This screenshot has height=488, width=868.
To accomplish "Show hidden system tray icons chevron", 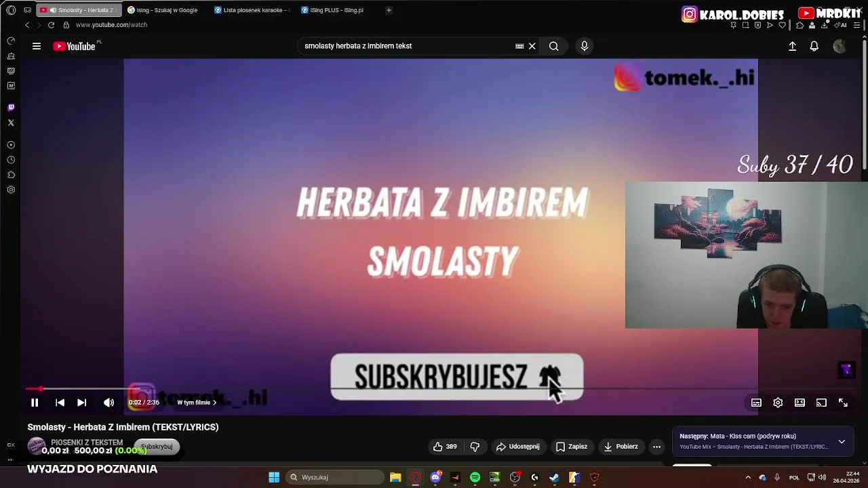I will pos(748,477).
